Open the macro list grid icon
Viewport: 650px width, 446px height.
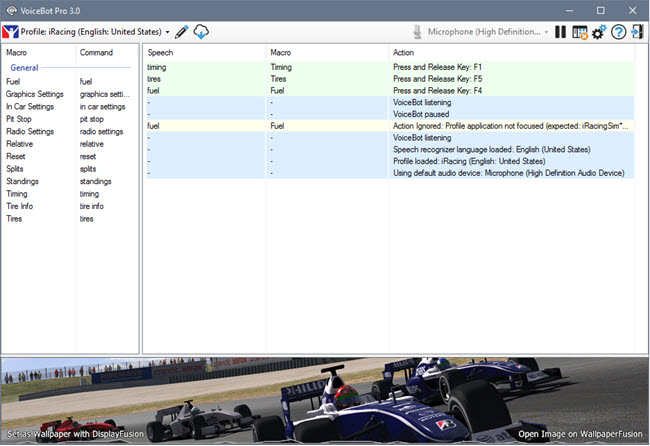tap(579, 32)
